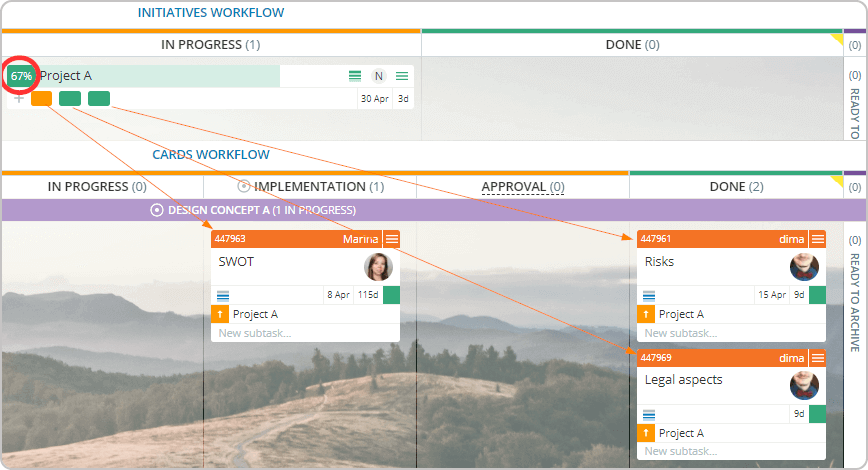Open the Legal aspects card hamburger menu
Viewport: 868px width, 470px height.
(818, 358)
